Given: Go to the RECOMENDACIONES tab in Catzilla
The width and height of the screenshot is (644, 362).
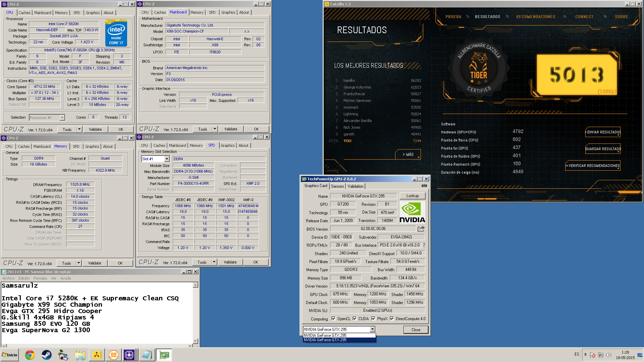Looking at the screenshot, I should 536,17.
